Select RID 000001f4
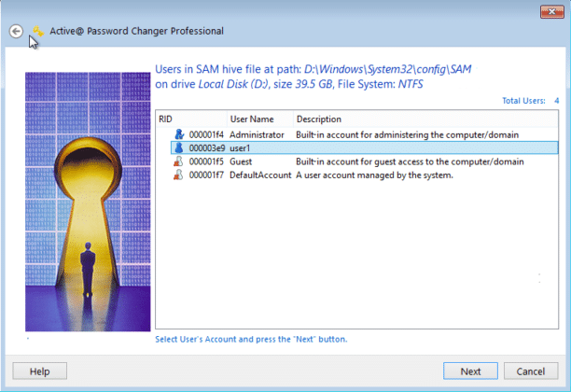 206,134
